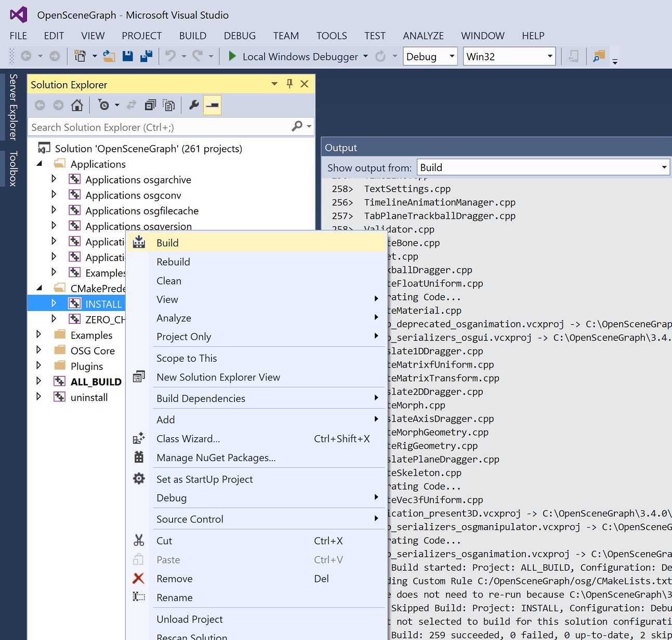
Task: Click the Find in Files toolbar icon
Action: 599,56
